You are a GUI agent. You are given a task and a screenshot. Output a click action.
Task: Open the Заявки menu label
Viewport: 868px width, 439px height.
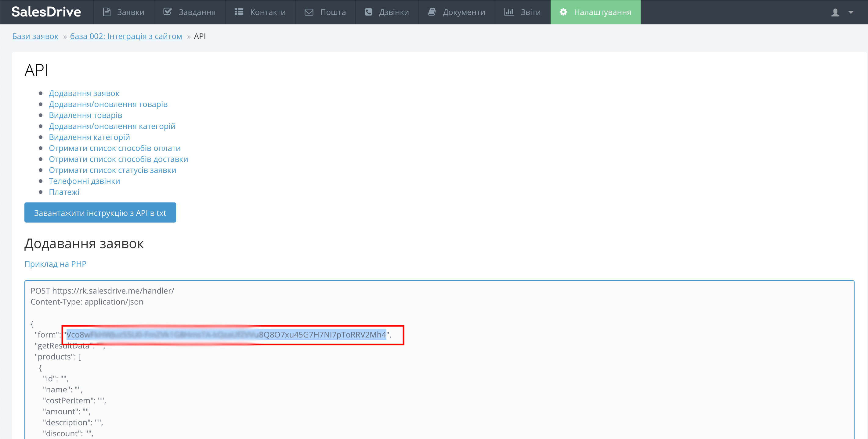(131, 12)
